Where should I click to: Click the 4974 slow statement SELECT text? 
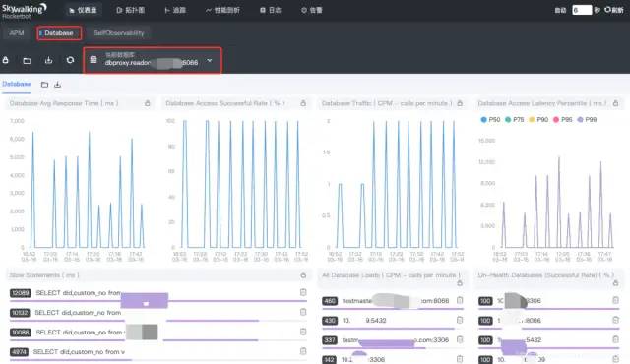(x=79, y=351)
